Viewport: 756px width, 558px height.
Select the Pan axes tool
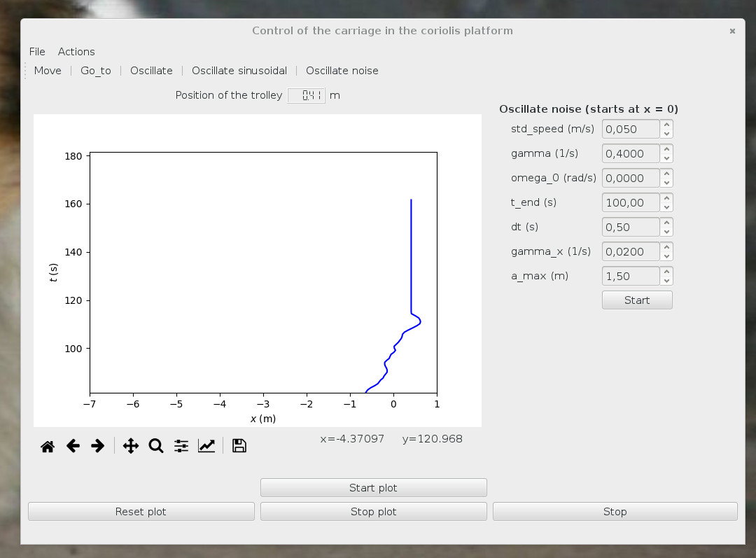click(131, 446)
